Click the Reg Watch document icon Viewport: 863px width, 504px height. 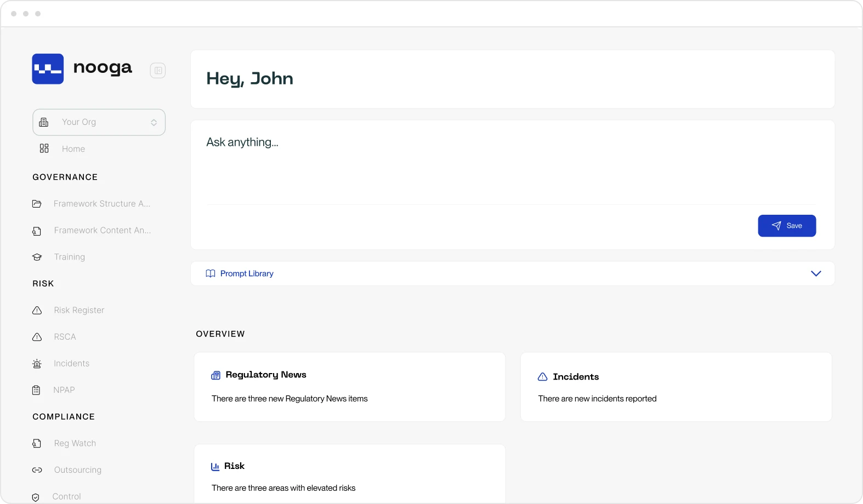click(37, 443)
